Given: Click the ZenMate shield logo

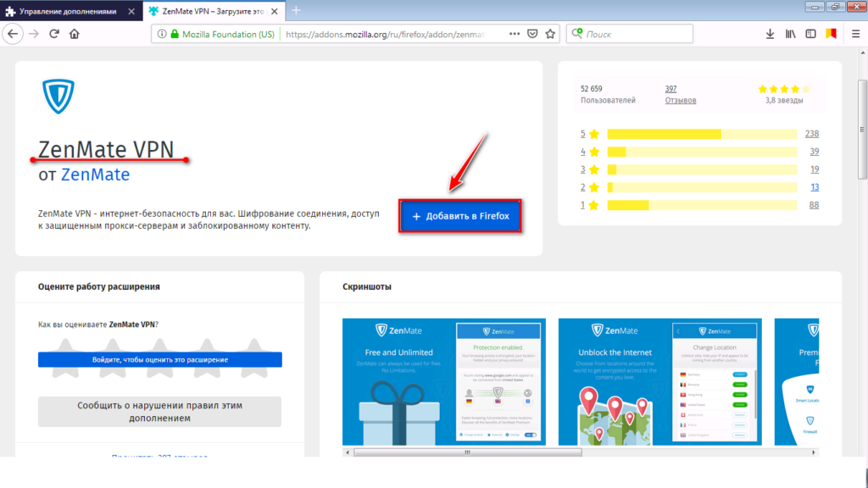Looking at the screenshot, I should 58,97.
